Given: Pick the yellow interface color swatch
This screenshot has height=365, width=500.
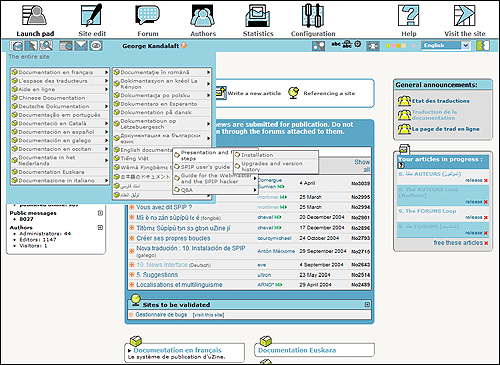Looking at the screenshot, I should click(388, 45).
